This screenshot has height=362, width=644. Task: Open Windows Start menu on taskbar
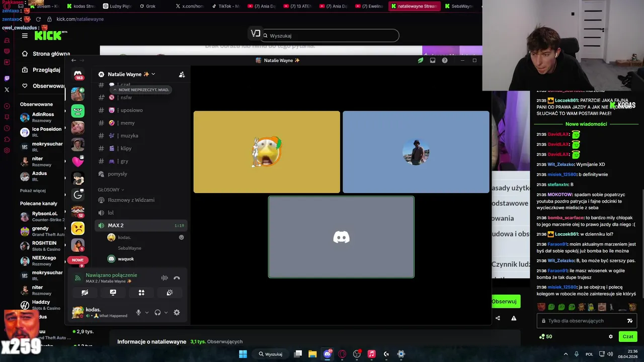[x=243, y=354]
